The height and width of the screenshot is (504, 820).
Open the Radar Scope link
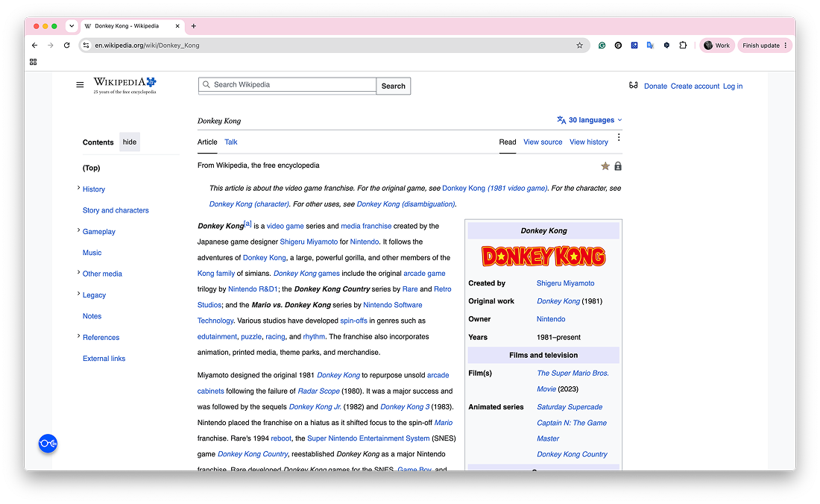[x=318, y=391]
